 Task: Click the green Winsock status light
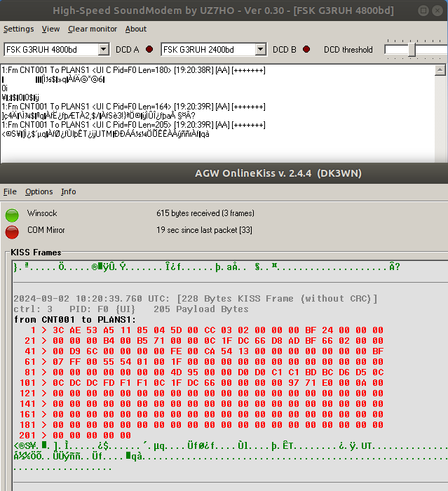click(x=12, y=215)
